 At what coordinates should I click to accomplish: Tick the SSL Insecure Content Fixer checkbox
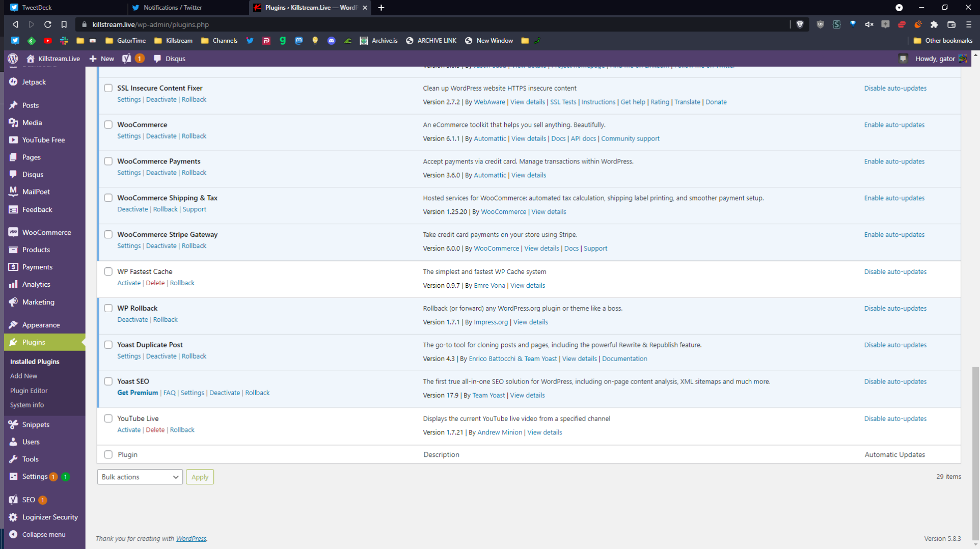108,88
